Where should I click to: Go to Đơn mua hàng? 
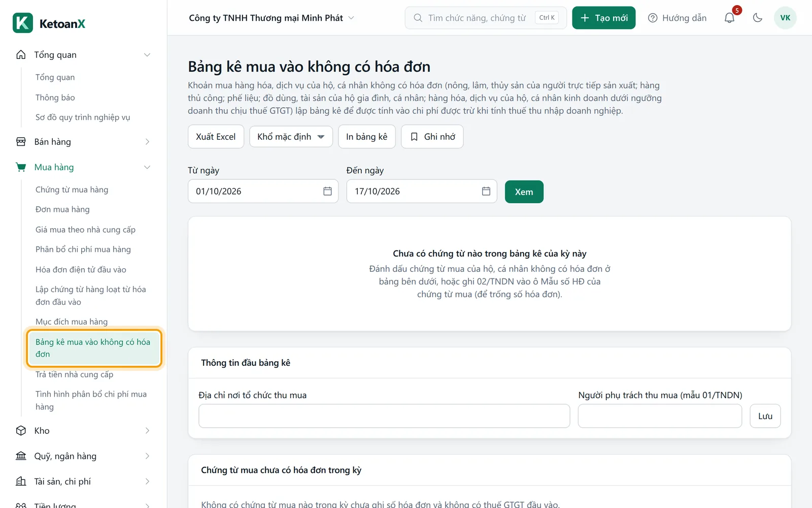(62, 209)
